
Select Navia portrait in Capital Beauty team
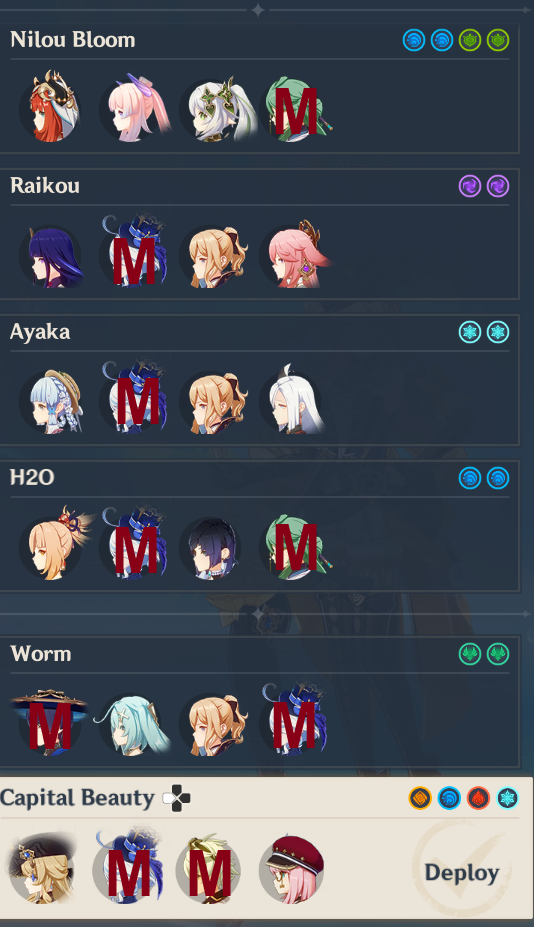(41, 868)
